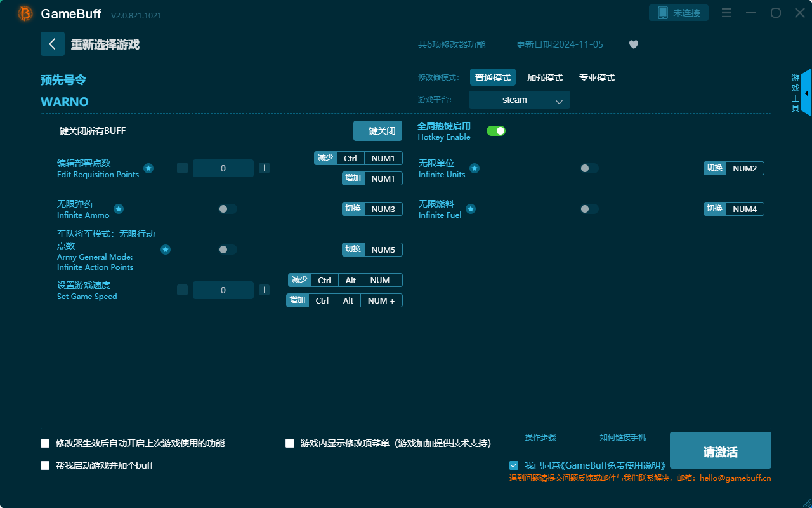Open the steam game platform dropdown
The width and height of the screenshot is (812, 508).
[519, 100]
